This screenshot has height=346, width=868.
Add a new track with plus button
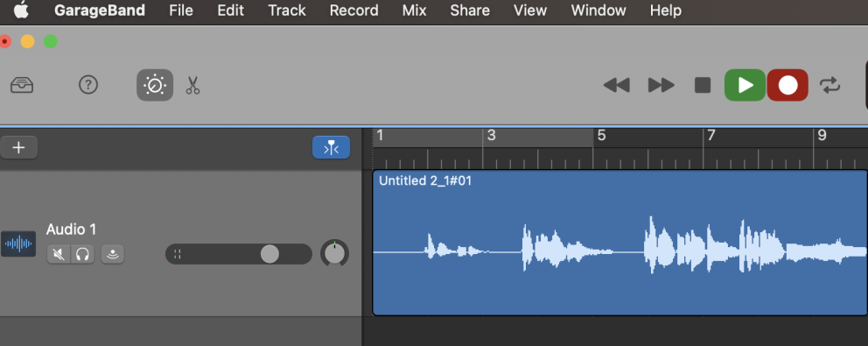click(x=19, y=147)
